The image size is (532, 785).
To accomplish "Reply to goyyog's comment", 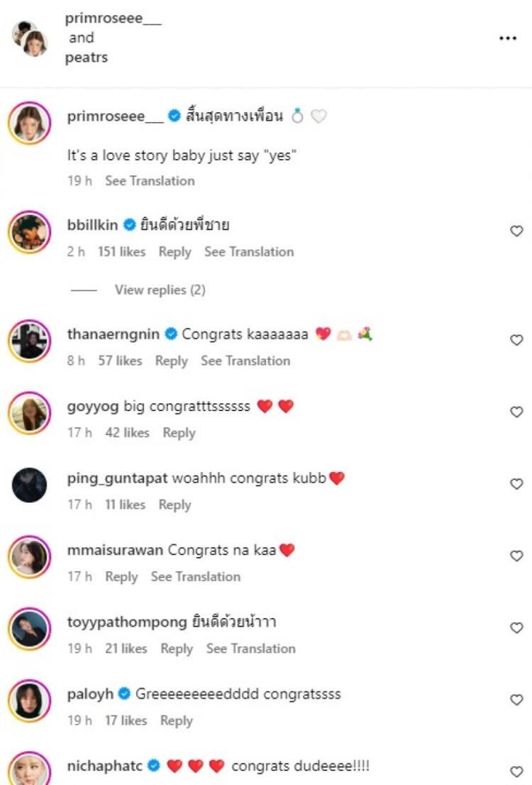I will 179,433.
